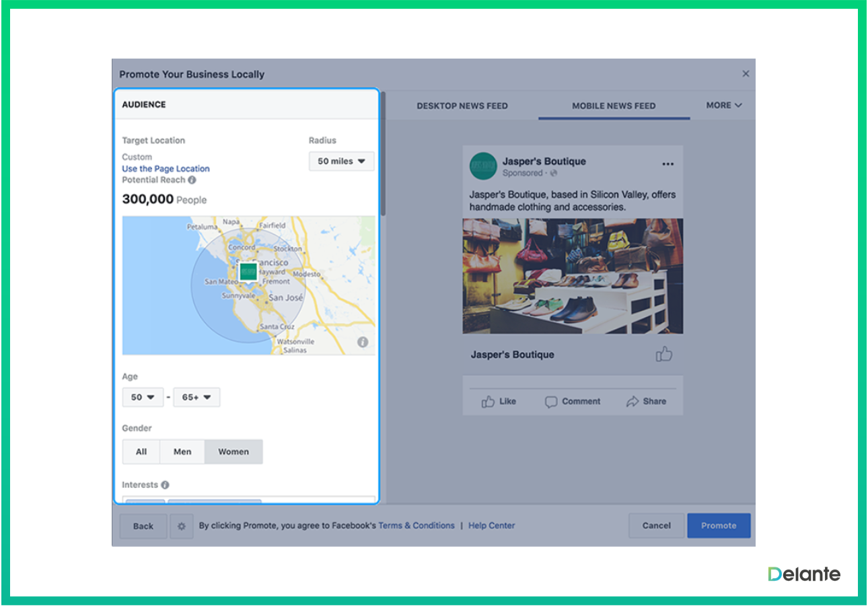Screen dimensions: 868x607
Task: Click the Potential Reach info icon
Action: click(192, 180)
